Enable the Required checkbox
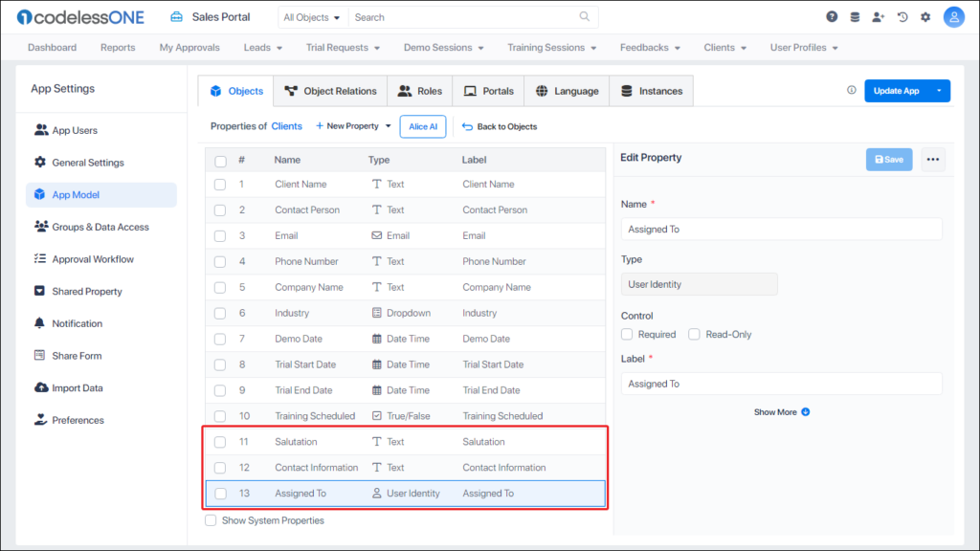 coord(627,334)
